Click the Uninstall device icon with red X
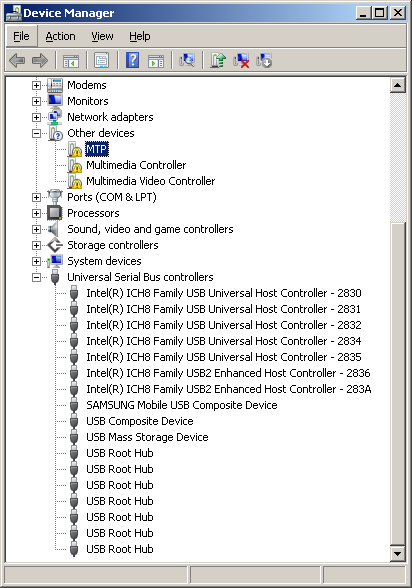Viewport: 412px width, 588px height. [241, 60]
